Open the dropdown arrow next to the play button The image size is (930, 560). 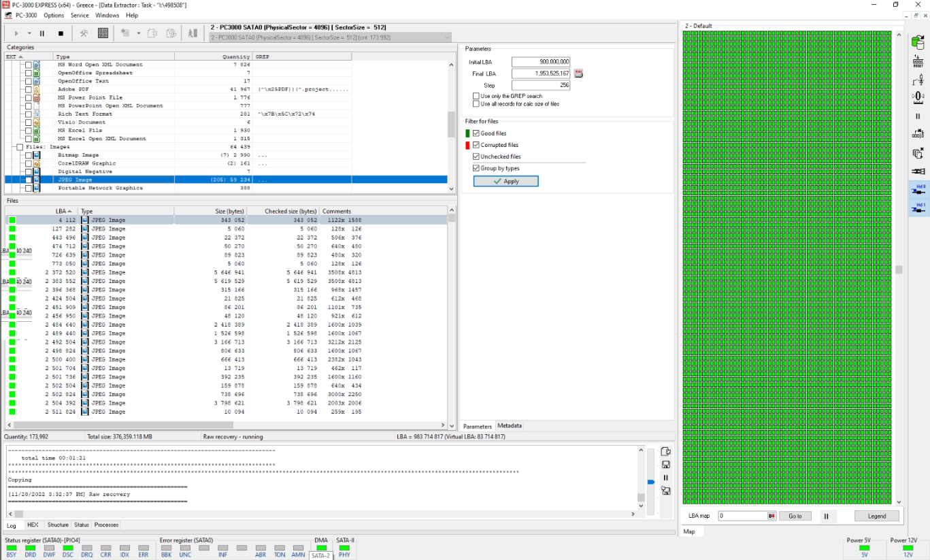click(x=29, y=33)
